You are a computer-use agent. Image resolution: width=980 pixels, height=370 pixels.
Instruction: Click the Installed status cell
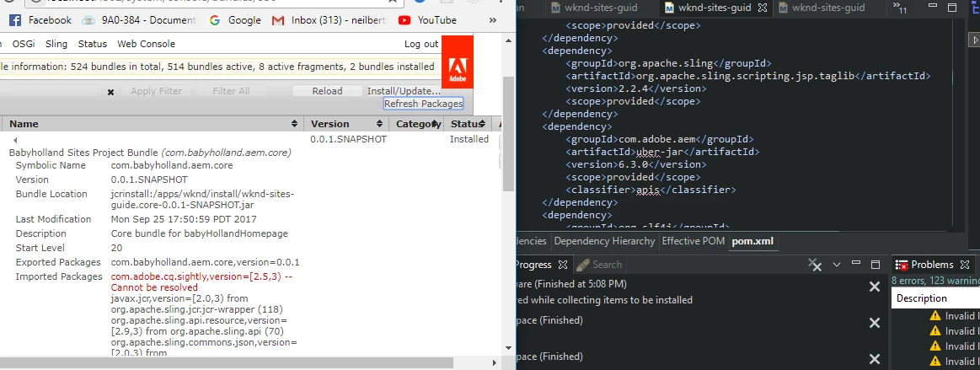pyautogui.click(x=469, y=139)
